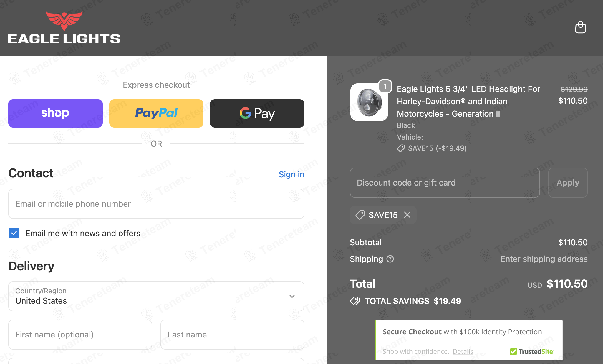
Task: Click the Total Savings tag icon
Action: [355, 301]
